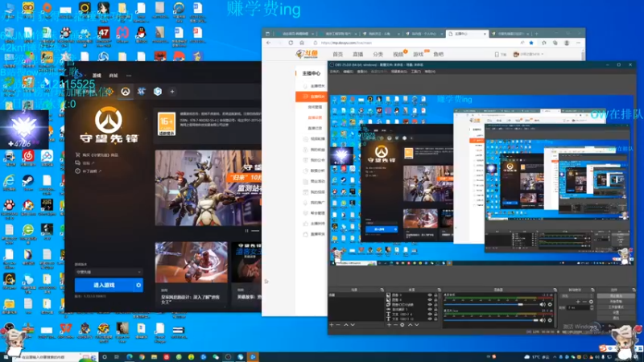The height and width of the screenshot is (362, 644).
Task: Open 分类 nav item on Douyu page
Action: click(378, 54)
